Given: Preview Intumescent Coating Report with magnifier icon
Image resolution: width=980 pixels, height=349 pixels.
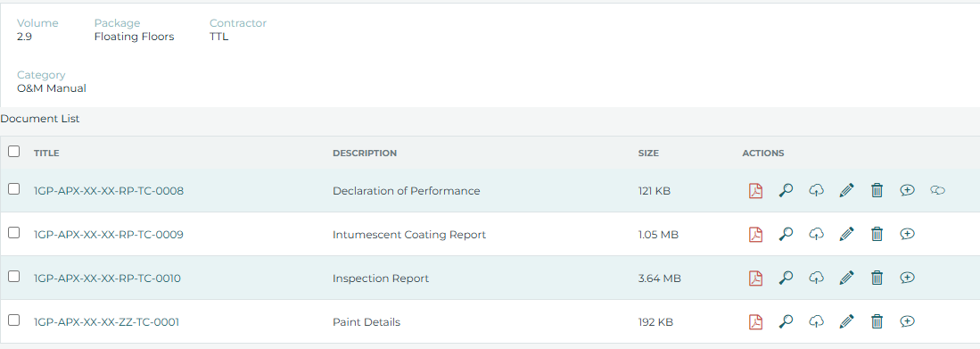Looking at the screenshot, I should coord(786,234).
